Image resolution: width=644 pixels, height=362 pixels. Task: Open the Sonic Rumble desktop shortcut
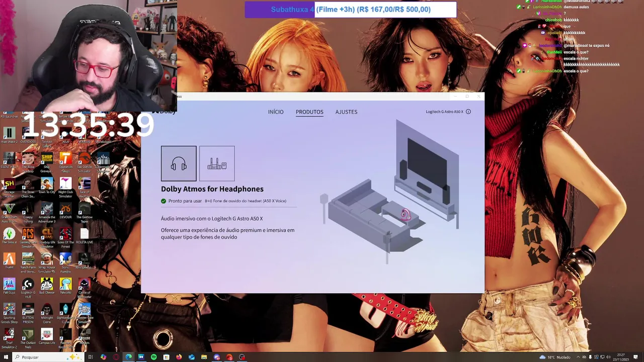tap(66, 262)
